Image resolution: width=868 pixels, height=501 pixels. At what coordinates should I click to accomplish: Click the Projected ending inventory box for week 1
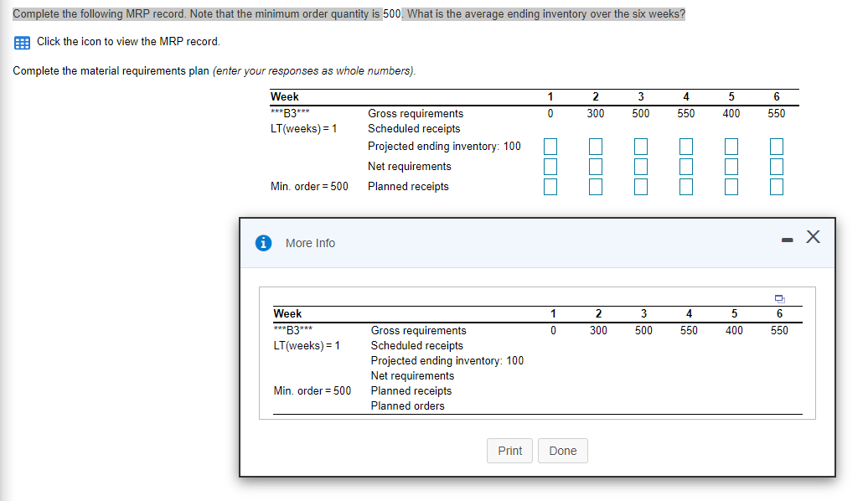click(x=550, y=146)
